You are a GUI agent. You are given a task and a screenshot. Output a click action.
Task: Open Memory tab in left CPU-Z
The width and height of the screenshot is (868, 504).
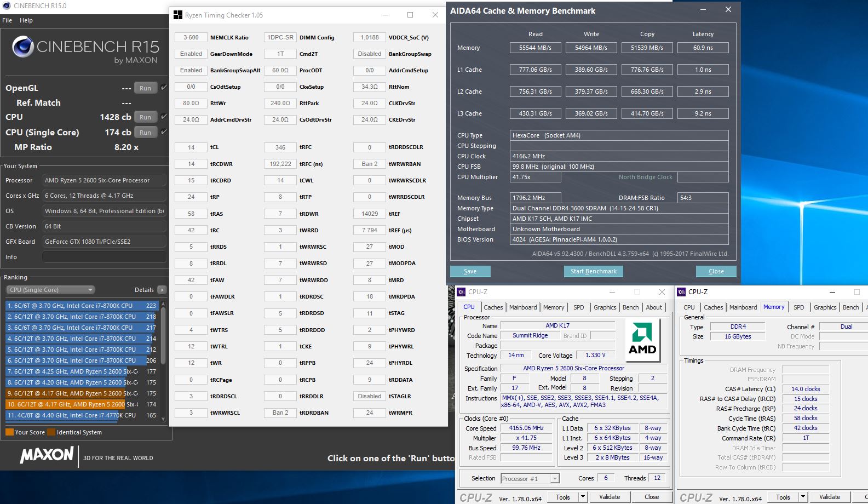[554, 307]
